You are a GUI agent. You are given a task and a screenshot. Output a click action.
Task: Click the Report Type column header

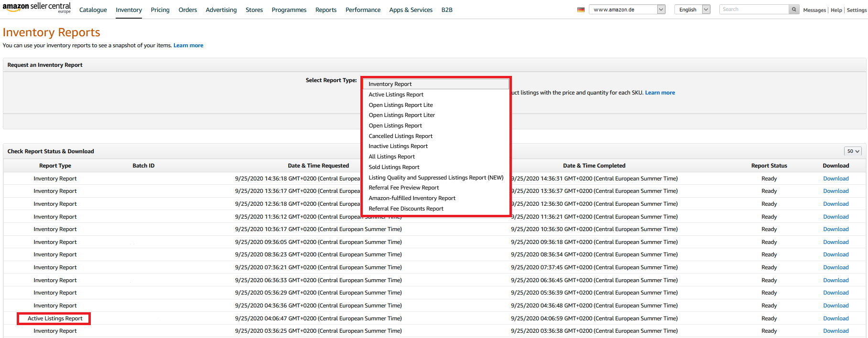point(55,166)
